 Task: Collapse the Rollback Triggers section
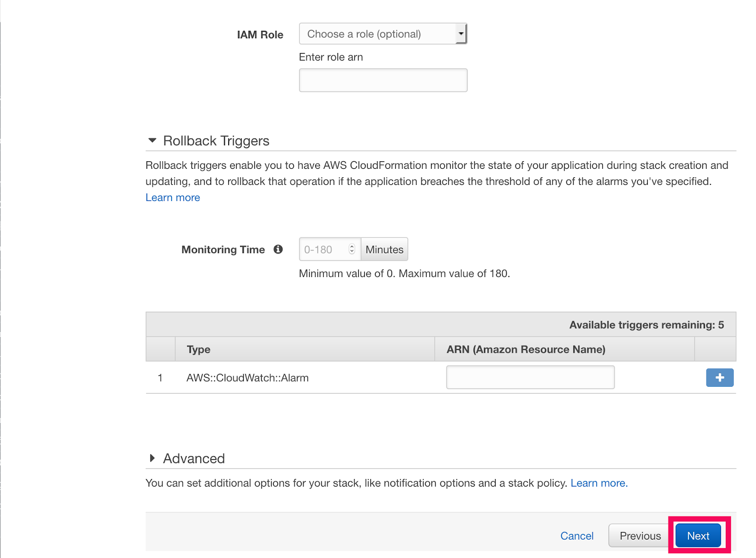[152, 140]
